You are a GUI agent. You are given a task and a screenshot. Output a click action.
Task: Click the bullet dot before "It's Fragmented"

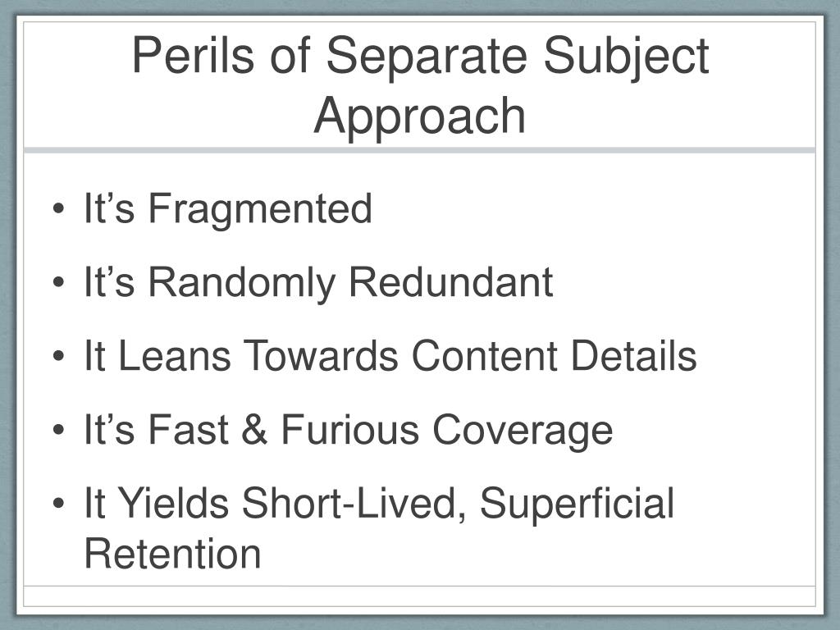coord(58,209)
